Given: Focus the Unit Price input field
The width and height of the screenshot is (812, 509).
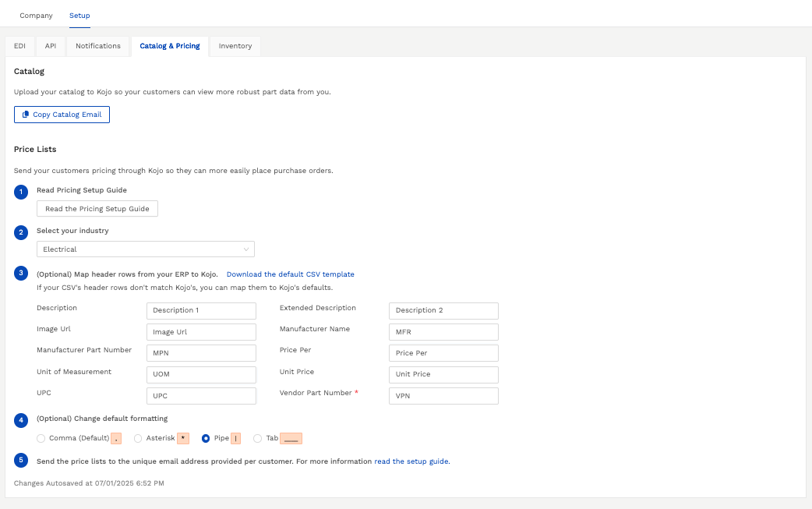Looking at the screenshot, I should pos(444,374).
